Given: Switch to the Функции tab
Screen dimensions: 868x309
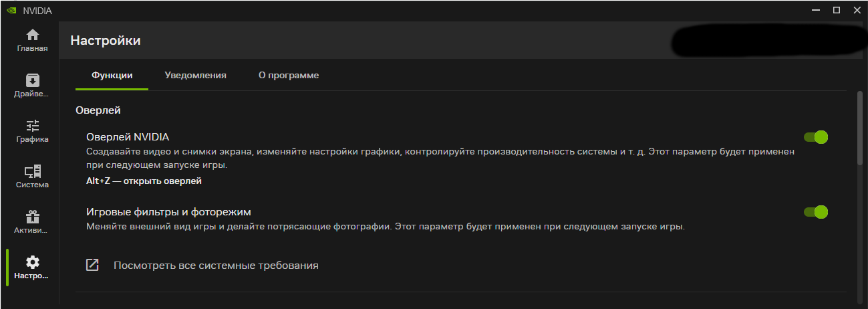Looking at the screenshot, I should point(112,76).
